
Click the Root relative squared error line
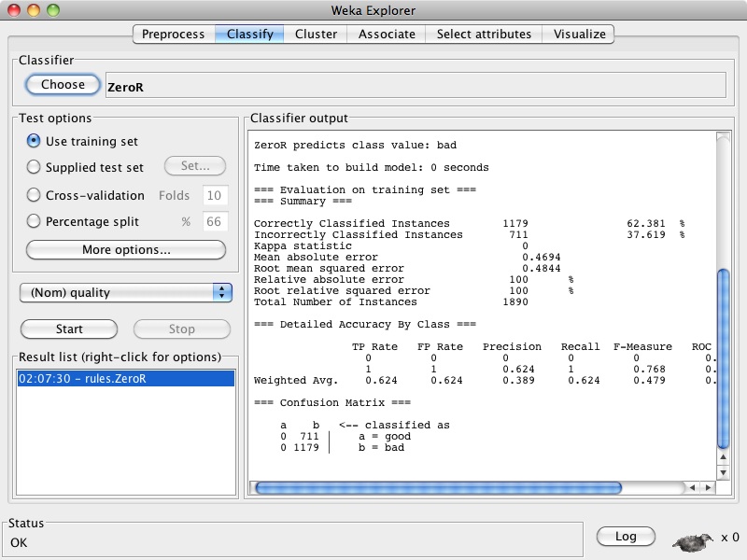pyautogui.click(x=414, y=291)
